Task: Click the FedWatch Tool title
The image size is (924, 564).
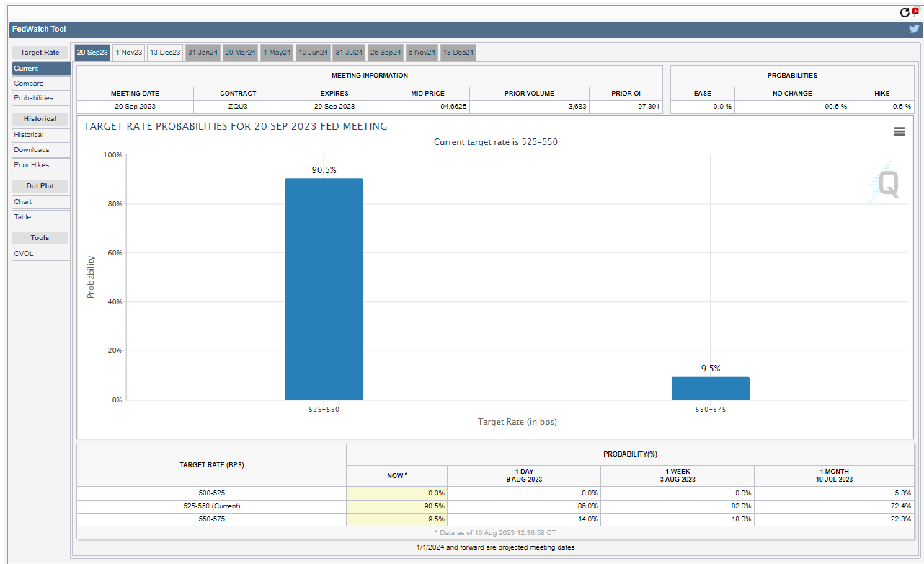Action: (x=39, y=29)
